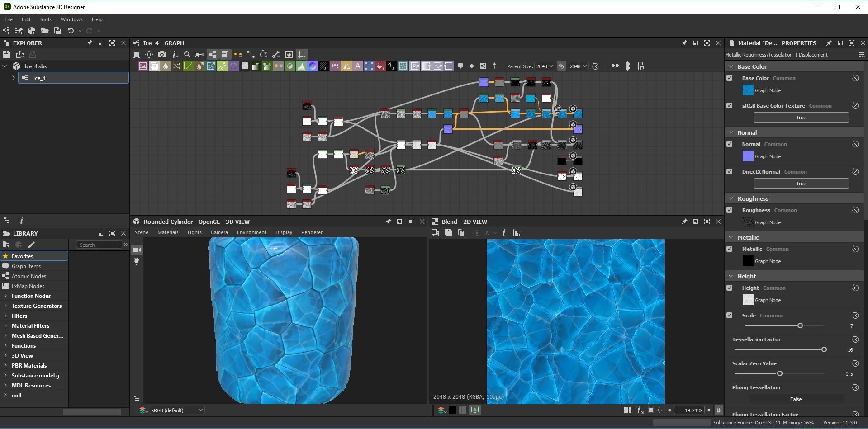Viewport: 868px width, 429px height.
Task: Toggle the zoom lock icon in 2D View
Action: click(718, 410)
